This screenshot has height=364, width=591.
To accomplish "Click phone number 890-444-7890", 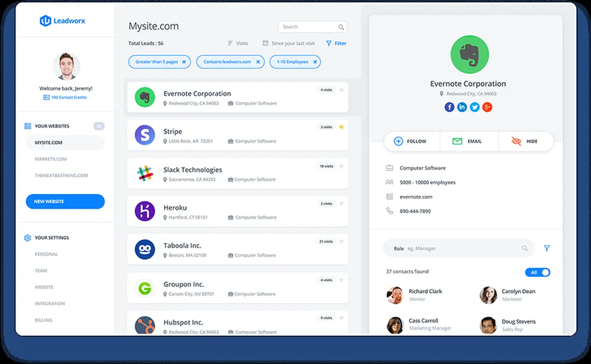I will [x=415, y=211].
